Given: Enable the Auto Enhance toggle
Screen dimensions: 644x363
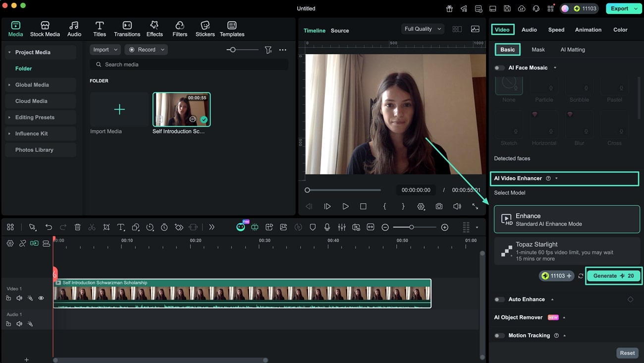Looking at the screenshot, I should (x=499, y=299).
